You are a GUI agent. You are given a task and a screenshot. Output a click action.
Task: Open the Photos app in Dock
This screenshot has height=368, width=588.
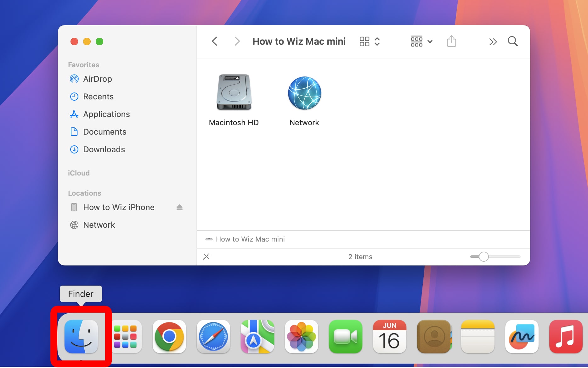pyautogui.click(x=301, y=337)
